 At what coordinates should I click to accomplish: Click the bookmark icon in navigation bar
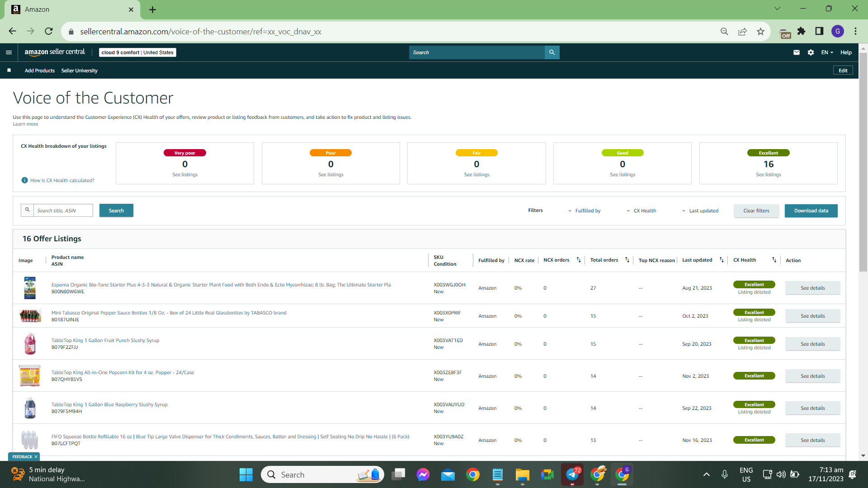[x=9, y=70]
